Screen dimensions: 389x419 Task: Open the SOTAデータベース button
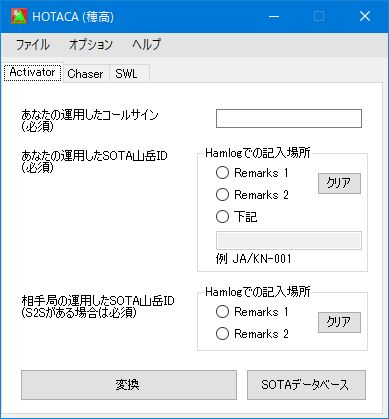pyautogui.click(x=306, y=385)
